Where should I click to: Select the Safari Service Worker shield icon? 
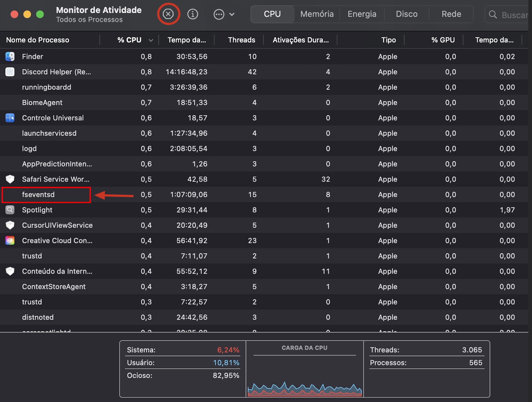click(10, 179)
